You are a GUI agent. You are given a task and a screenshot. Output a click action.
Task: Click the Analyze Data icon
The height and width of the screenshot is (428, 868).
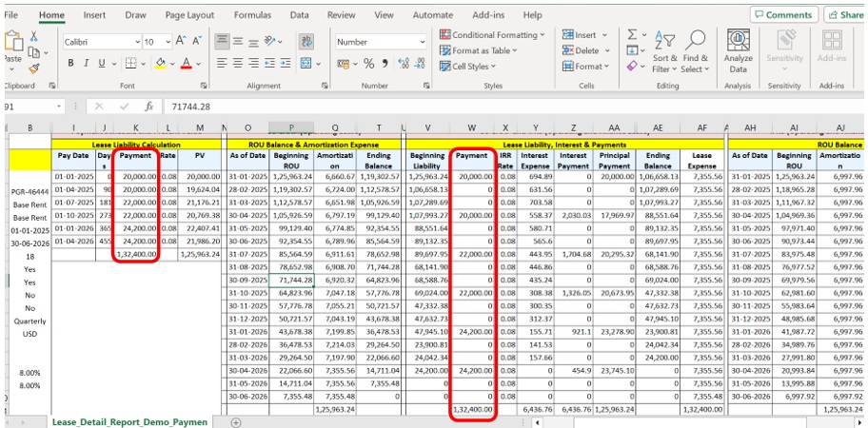pyautogui.click(x=739, y=40)
